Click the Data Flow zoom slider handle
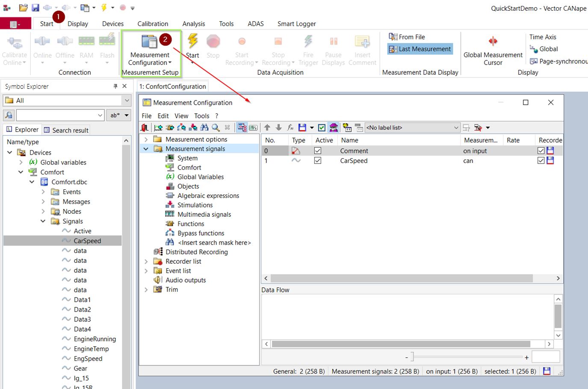588x389 pixels. tap(412, 357)
